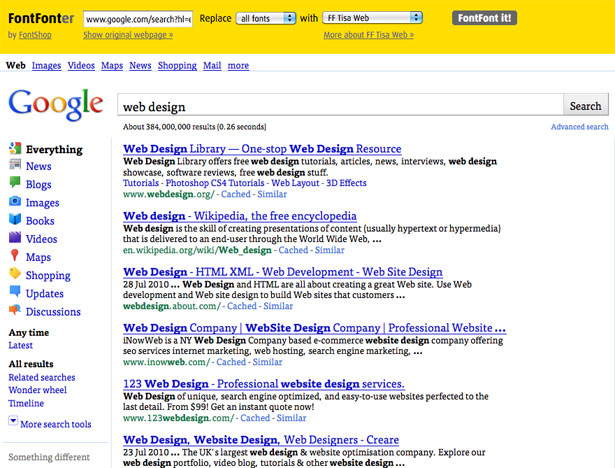This screenshot has height=468, width=615.
Task: Switch to the Images top navigation tab
Action: pyautogui.click(x=46, y=66)
